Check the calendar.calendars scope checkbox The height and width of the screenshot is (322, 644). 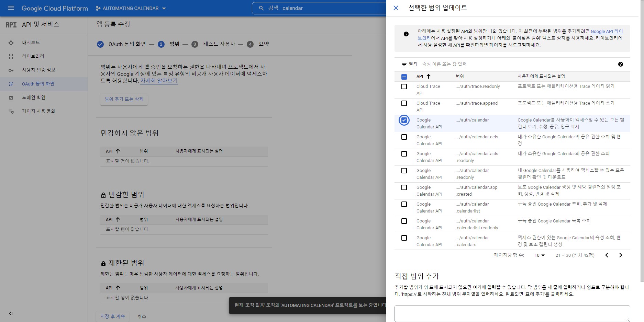coord(404,238)
